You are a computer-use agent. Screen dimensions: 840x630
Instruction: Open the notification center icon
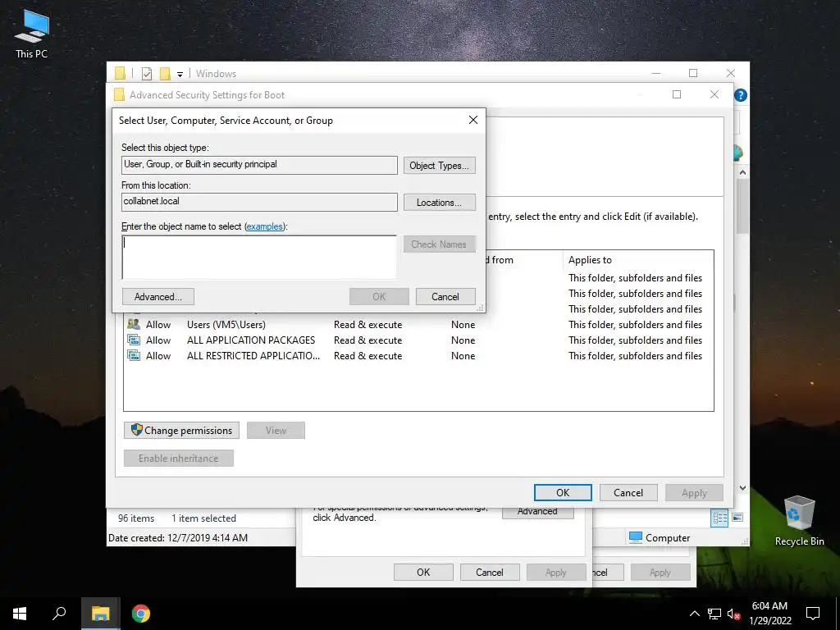point(813,614)
